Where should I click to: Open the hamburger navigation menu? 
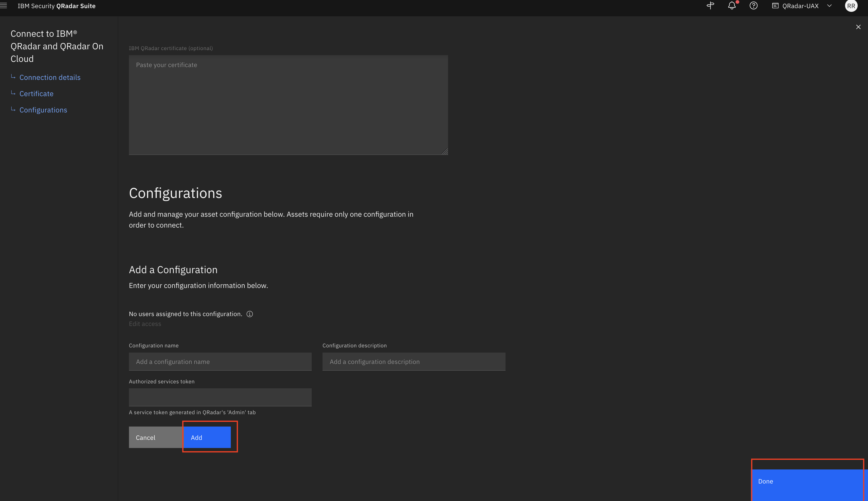point(3,6)
